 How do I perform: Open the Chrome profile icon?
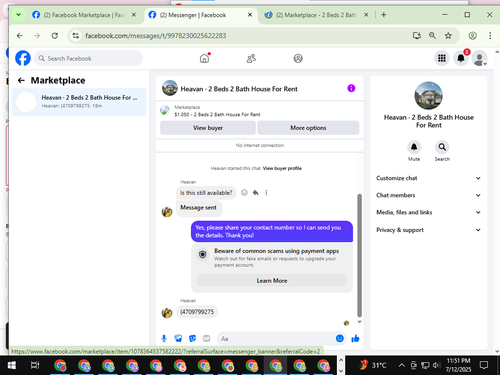[472, 36]
